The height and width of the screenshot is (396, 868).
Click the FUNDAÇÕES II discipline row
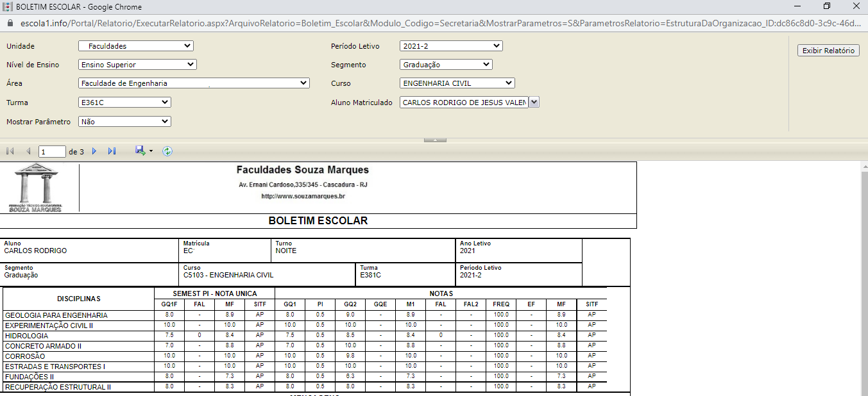click(x=305, y=377)
